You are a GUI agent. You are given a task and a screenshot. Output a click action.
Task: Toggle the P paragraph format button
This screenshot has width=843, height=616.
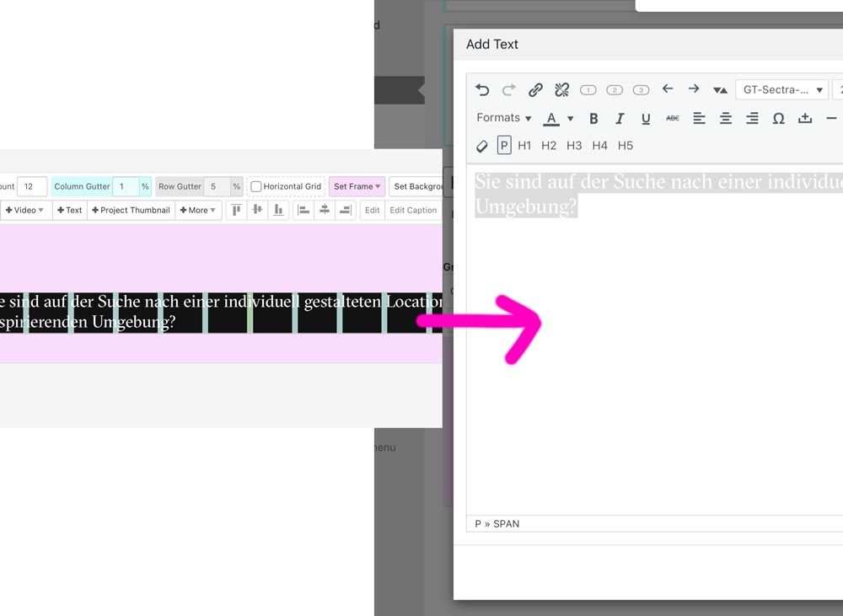click(x=504, y=146)
